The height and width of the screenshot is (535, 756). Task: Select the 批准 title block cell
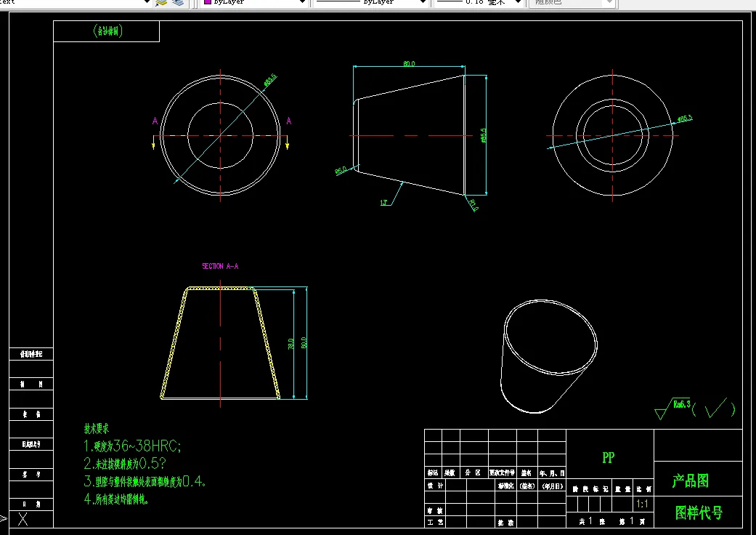(x=505, y=523)
